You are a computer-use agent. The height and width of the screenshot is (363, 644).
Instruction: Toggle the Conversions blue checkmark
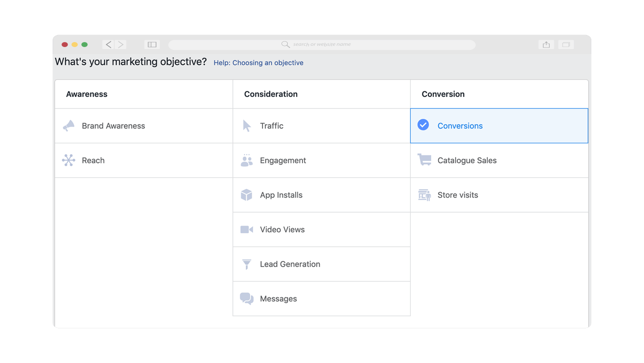(x=423, y=125)
